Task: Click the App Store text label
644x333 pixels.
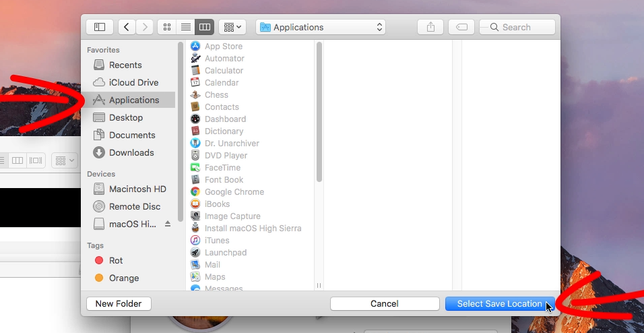Action: coord(224,47)
